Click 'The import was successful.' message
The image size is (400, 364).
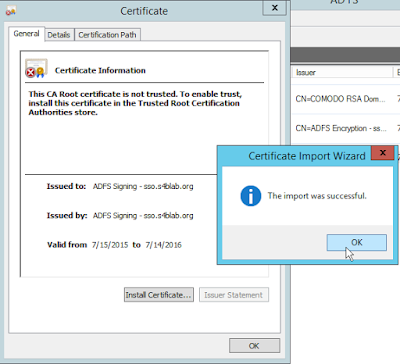(317, 196)
